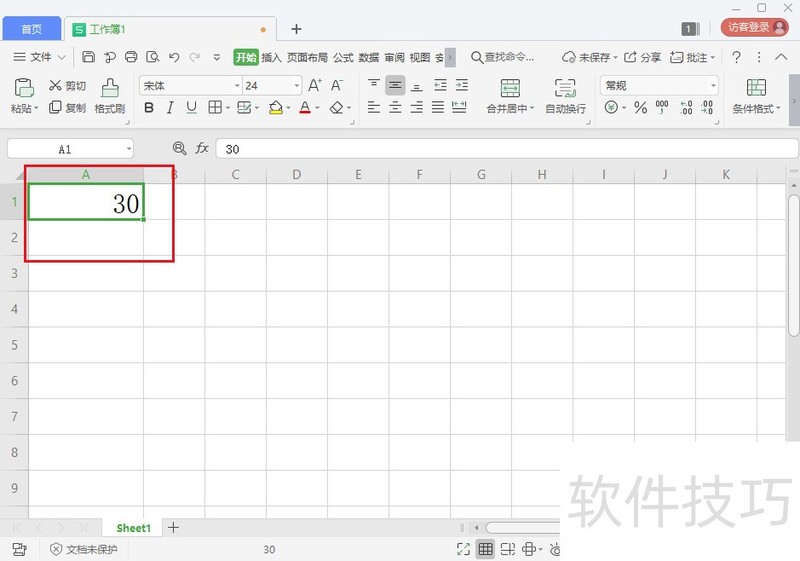Open the 文件 File menu
800x561 pixels.
tap(39, 57)
